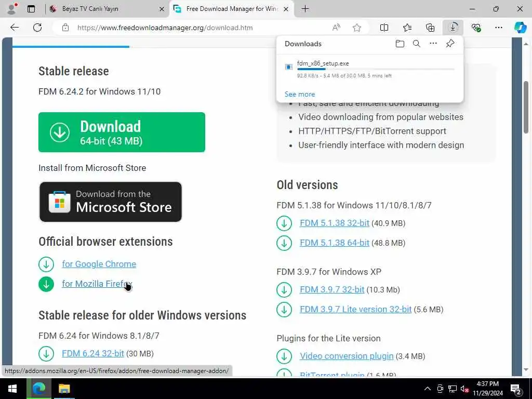The width and height of the screenshot is (532, 399).
Task: Click the Google Chrome extension download icon
Action: 46,264
